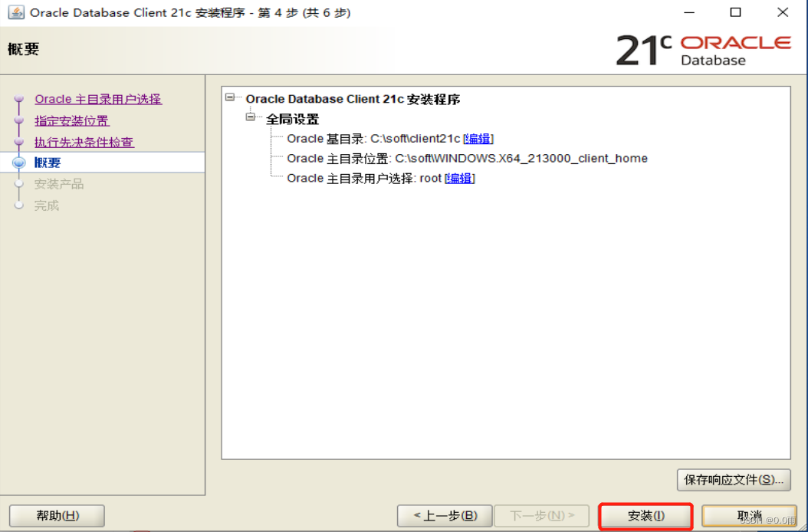This screenshot has height=532, width=808.
Task: Click the Oracle 21c Database logo
Action: 704,50
